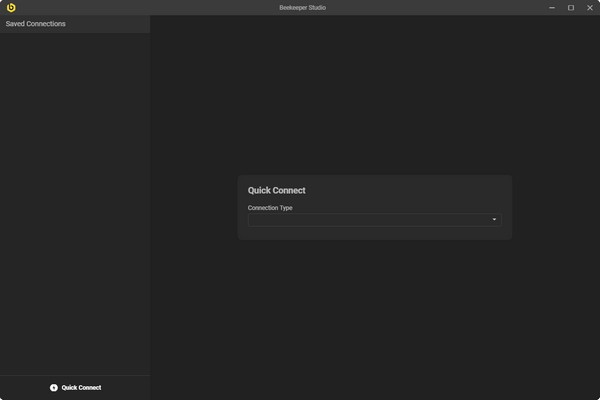Viewport: 600px width, 400px height.
Task: Click the Beekeeper Studio logo icon
Action: click(x=11, y=7)
